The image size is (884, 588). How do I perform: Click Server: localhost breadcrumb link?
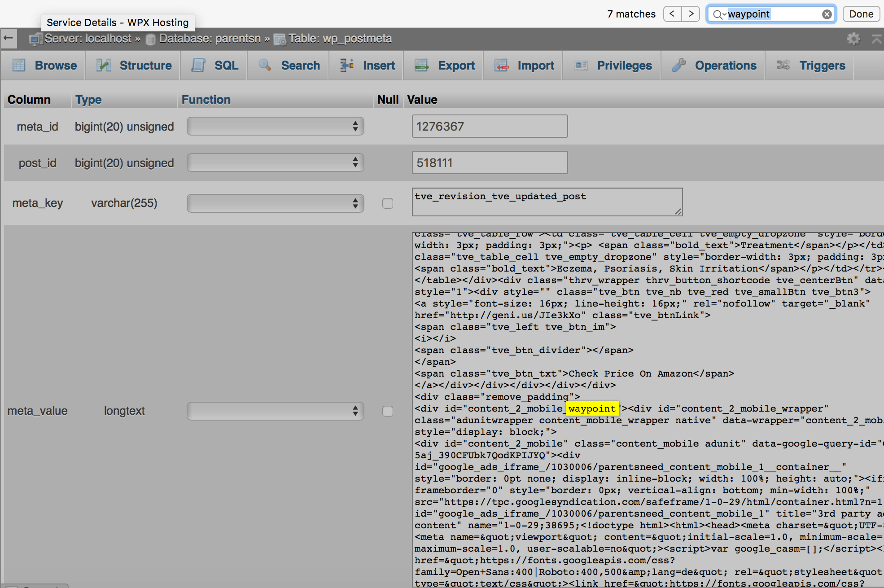(x=88, y=39)
